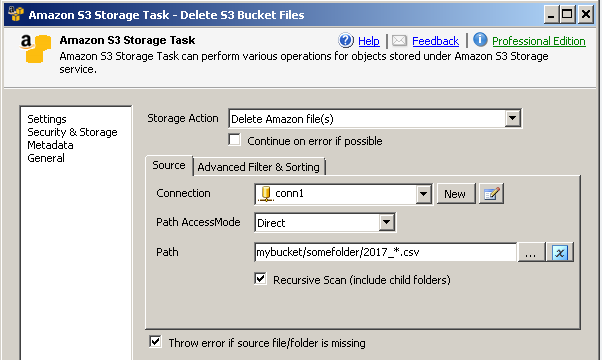Click the Feedback envelope icon
The width and height of the screenshot is (602, 360).
pyautogui.click(x=399, y=41)
